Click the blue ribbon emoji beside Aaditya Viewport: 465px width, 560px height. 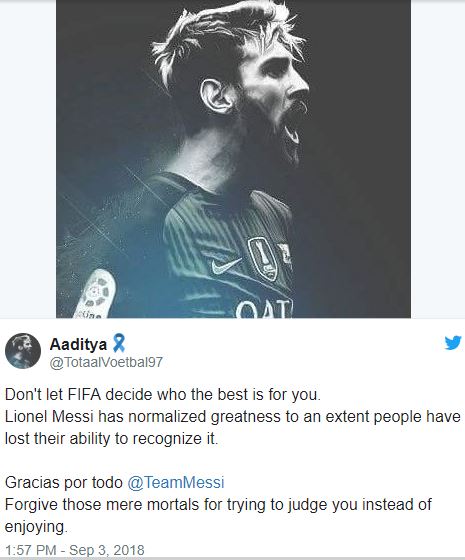click(119, 343)
